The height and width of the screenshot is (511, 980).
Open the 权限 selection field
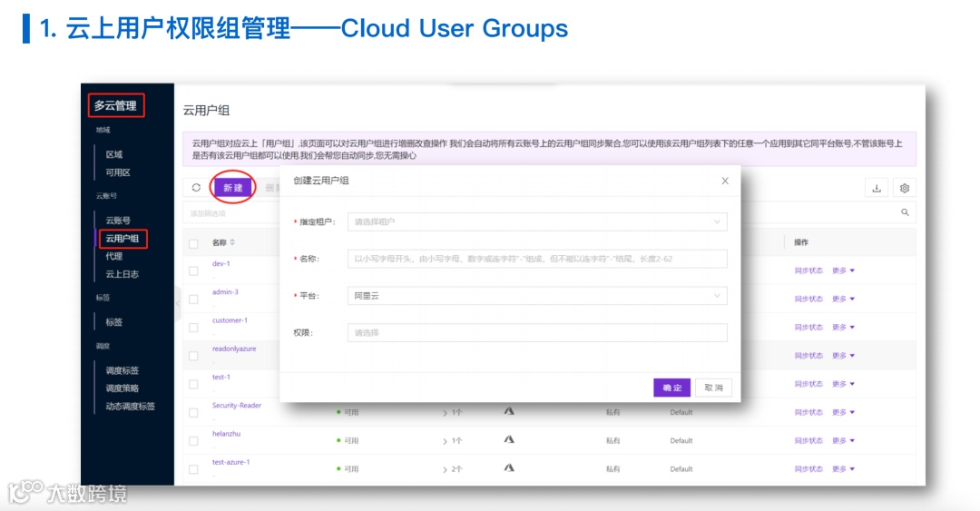coord(537,333)
